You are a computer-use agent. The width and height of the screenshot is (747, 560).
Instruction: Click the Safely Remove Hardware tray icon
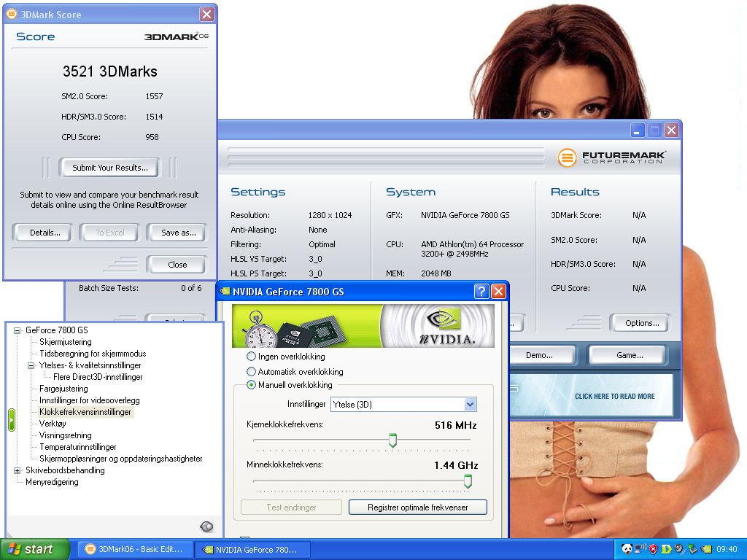(692, 549)
